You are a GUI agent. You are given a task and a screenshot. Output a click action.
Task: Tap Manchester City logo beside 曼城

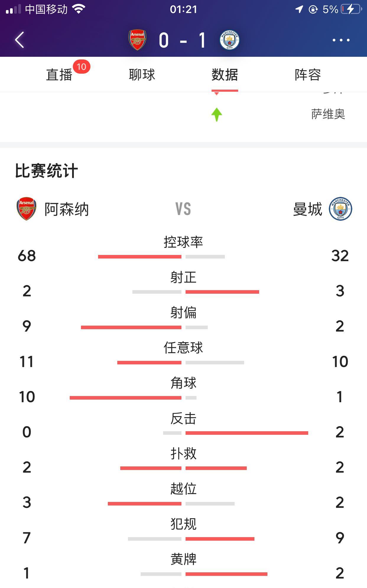point(340,209)
